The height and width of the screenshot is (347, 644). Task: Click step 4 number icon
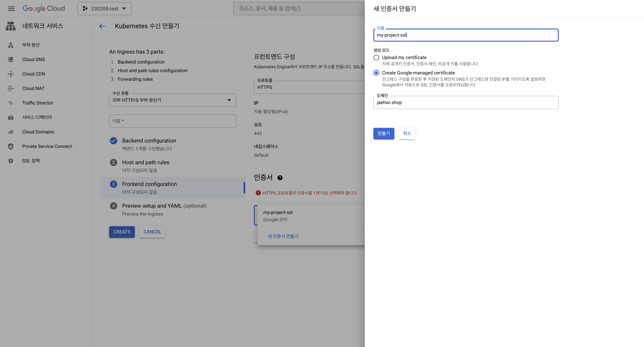point(114,206)
